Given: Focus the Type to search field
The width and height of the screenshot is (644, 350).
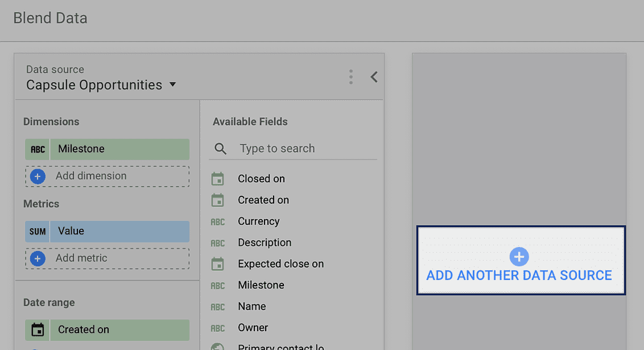Looking at the screenshot, I should [x=293, y=149].
